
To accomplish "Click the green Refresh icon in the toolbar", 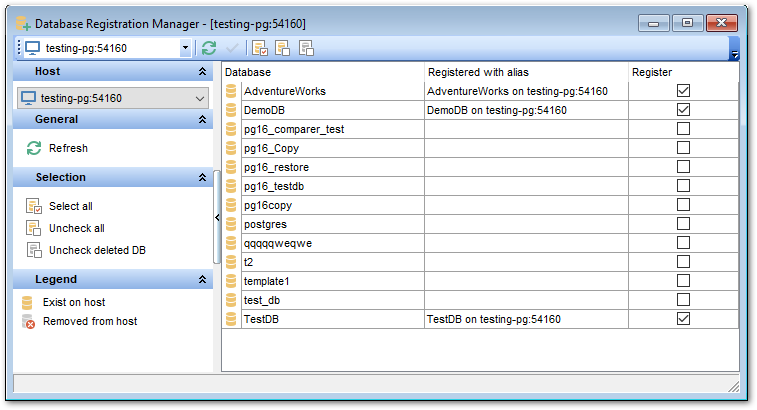I will (x=209, y=47).
